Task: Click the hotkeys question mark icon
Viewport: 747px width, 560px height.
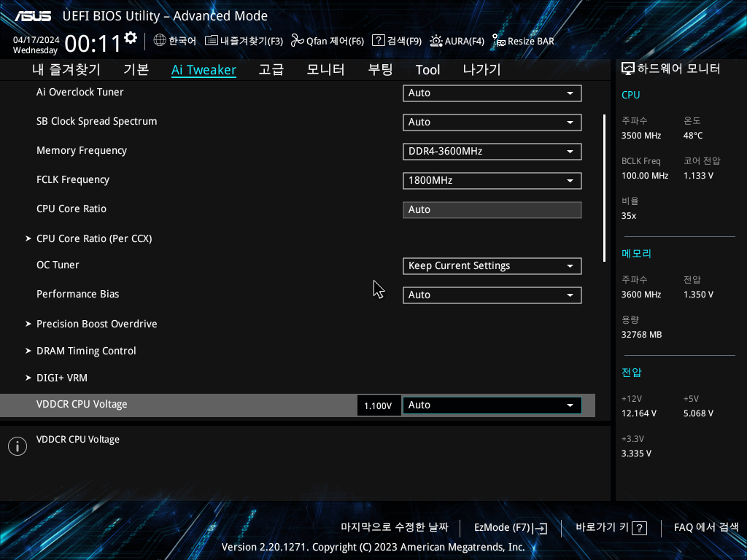Action: click(x=639, y=528)
